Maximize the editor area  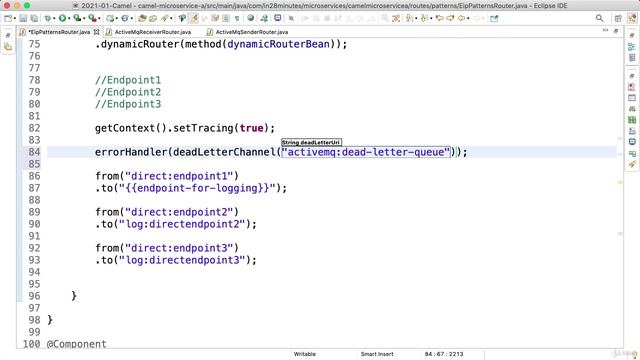616,31
